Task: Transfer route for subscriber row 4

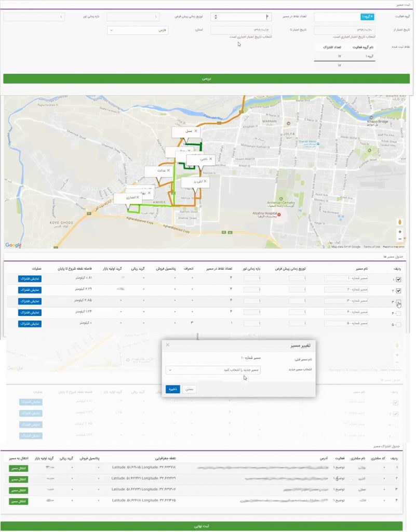Action: pyautogui.click(x=18, y=501)
